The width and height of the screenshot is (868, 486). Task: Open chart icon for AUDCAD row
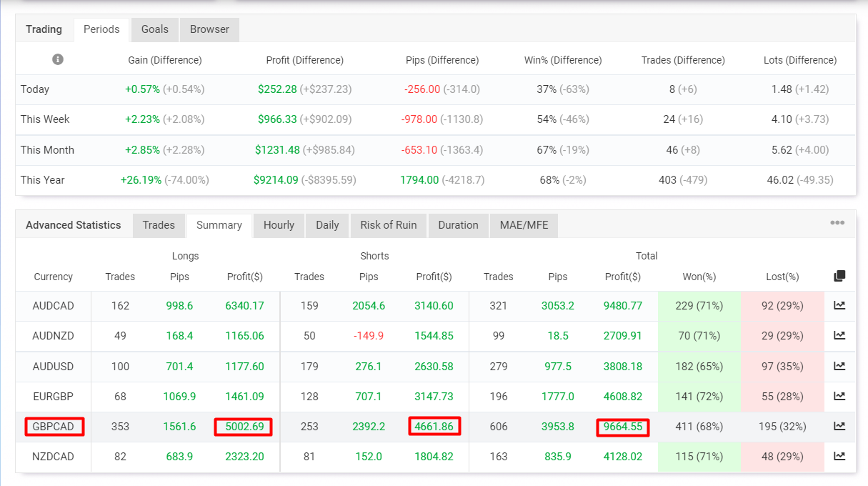pos(839,305)
